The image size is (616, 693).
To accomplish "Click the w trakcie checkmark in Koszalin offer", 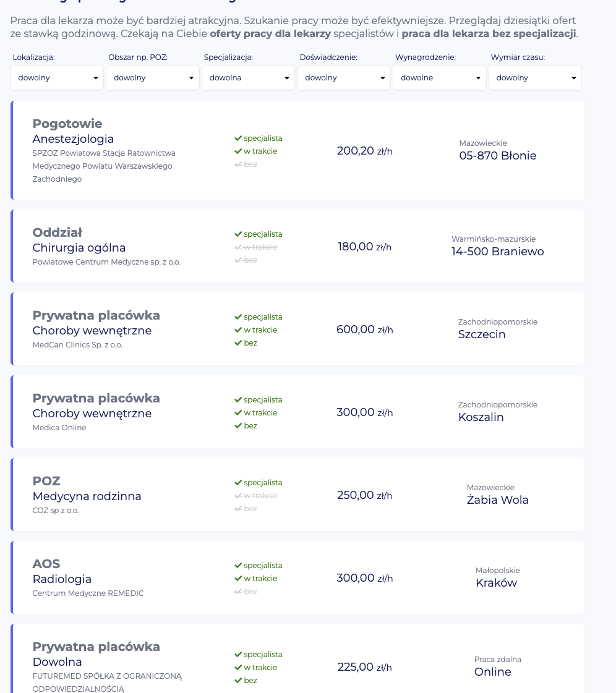I will tap(238, 413).
